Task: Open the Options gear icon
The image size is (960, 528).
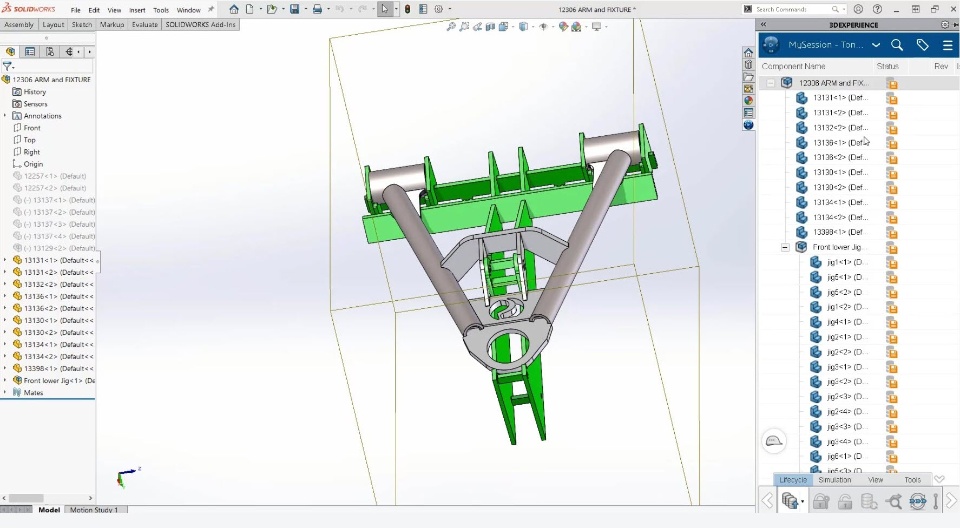Action: [x=438, y=9]
